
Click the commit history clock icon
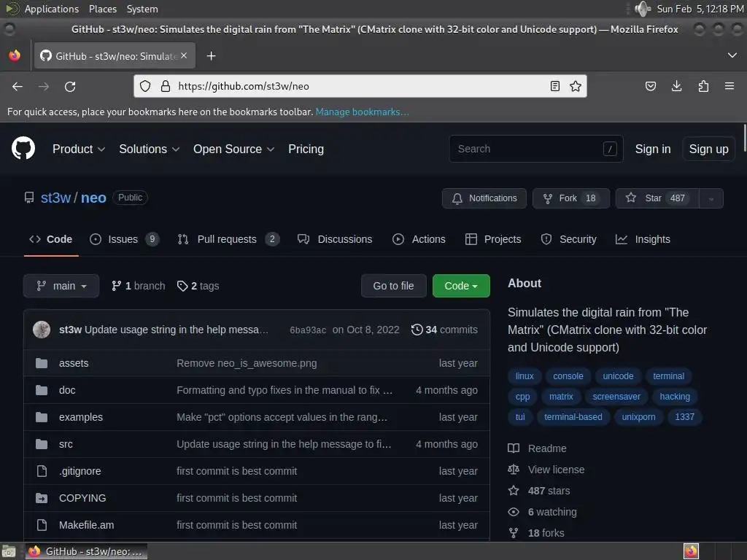pyautogui.click(x=417, y=330)
